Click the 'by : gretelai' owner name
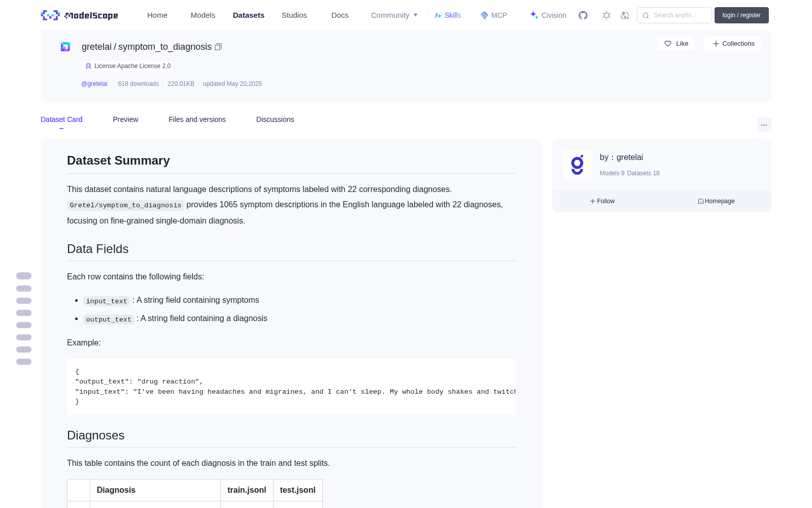Viewport: 812px width, 508px height. [622, 157]
